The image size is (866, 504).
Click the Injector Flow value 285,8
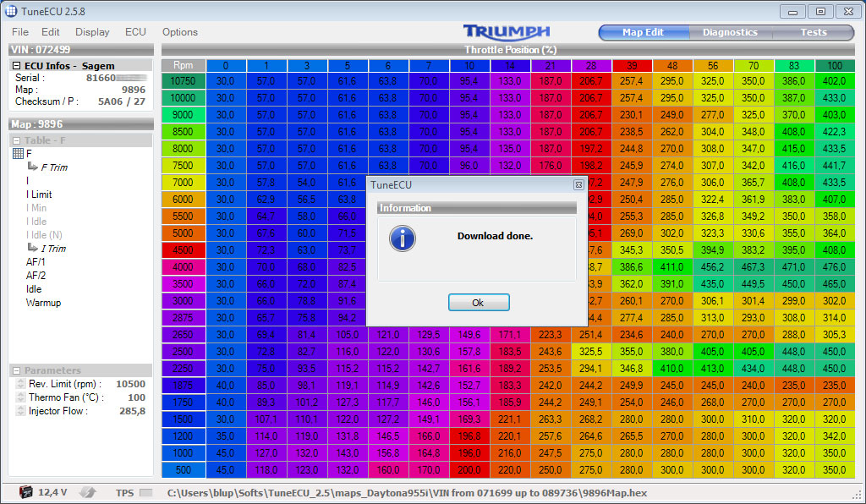tap(132, 411)
